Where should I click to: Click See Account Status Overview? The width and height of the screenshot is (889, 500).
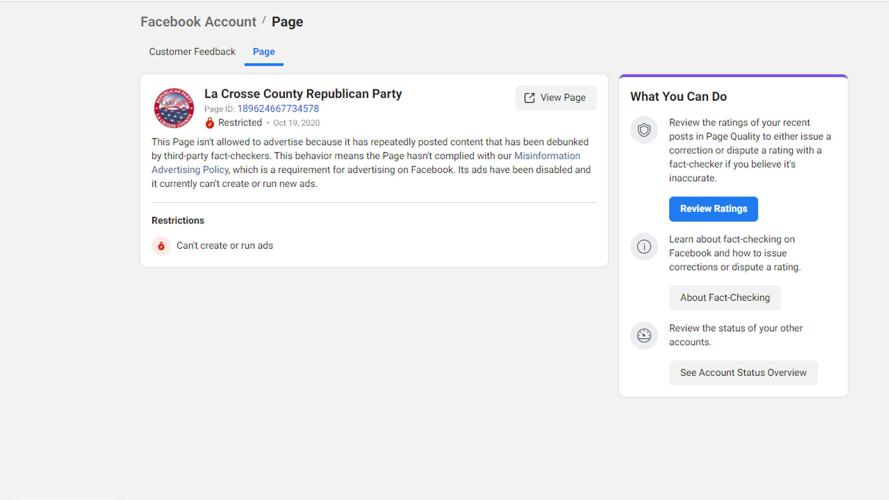point(743,372)
